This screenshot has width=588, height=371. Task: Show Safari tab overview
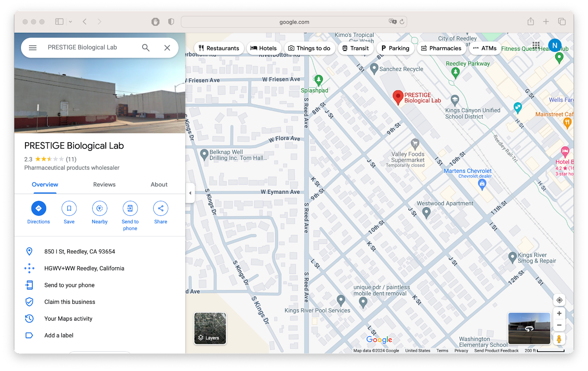pyautogui.click(x=562, y=22)
